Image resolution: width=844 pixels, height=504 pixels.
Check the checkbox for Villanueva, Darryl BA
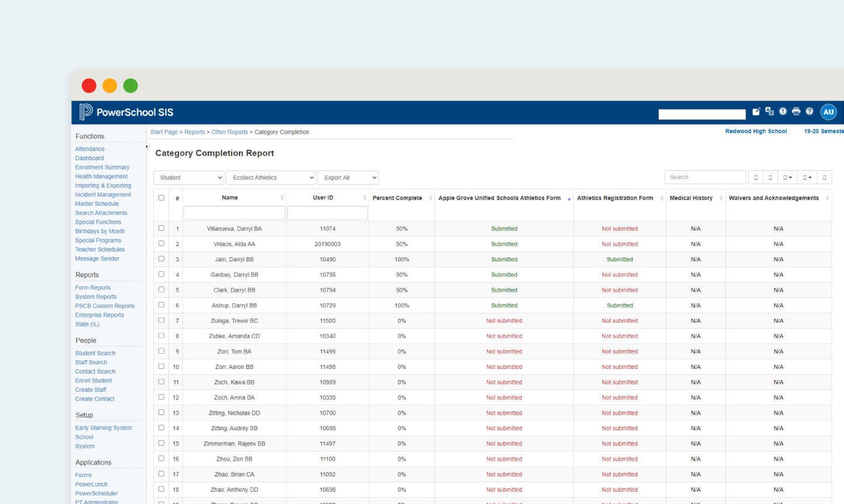pos(161,228)
